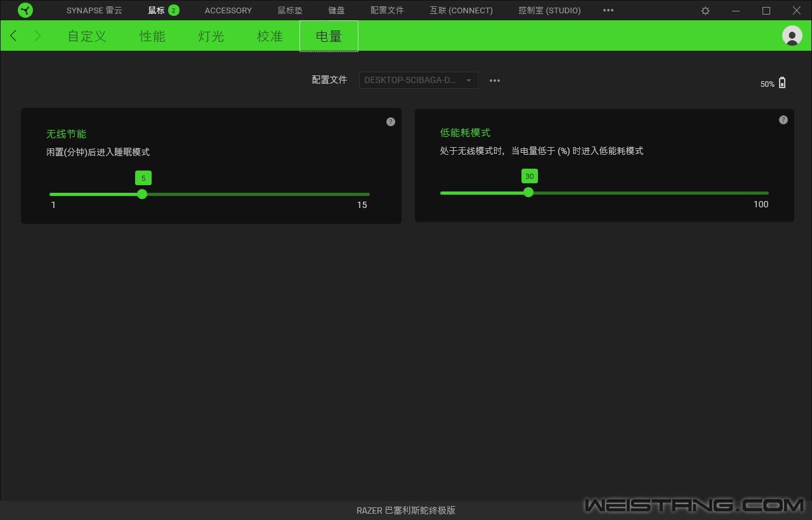Click the '闲置(分钟)后进入睡眠模式' description
The image size is (812, 520).
coord(98,152)
